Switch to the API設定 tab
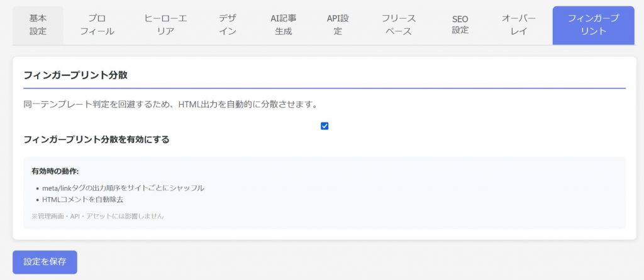The width and height of the screenshot is (644, 280). (338, 25)
